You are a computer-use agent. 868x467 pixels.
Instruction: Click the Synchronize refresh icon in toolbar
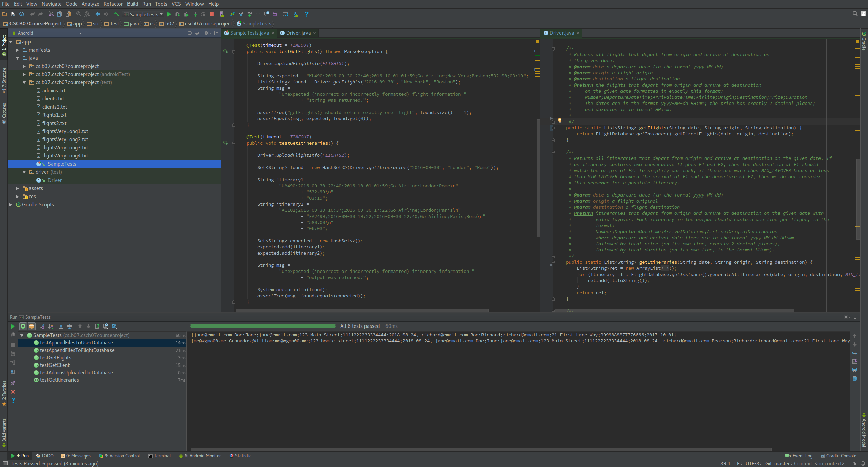22,14
